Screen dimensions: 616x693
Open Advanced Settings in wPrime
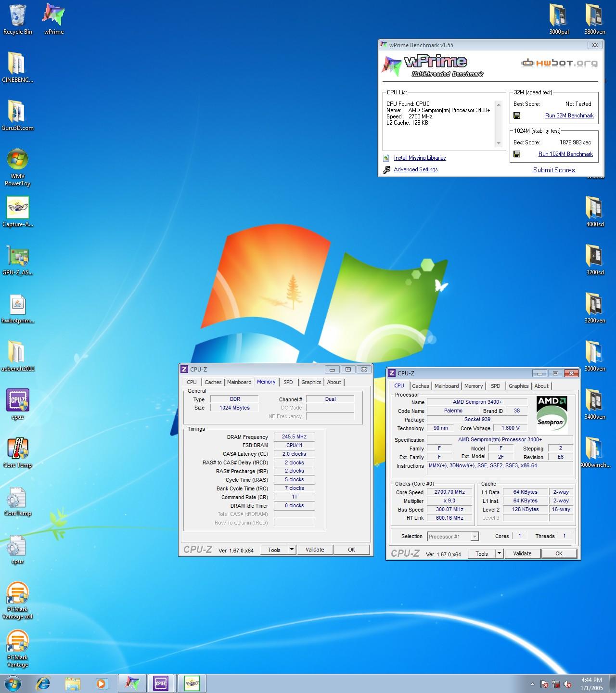416,169
